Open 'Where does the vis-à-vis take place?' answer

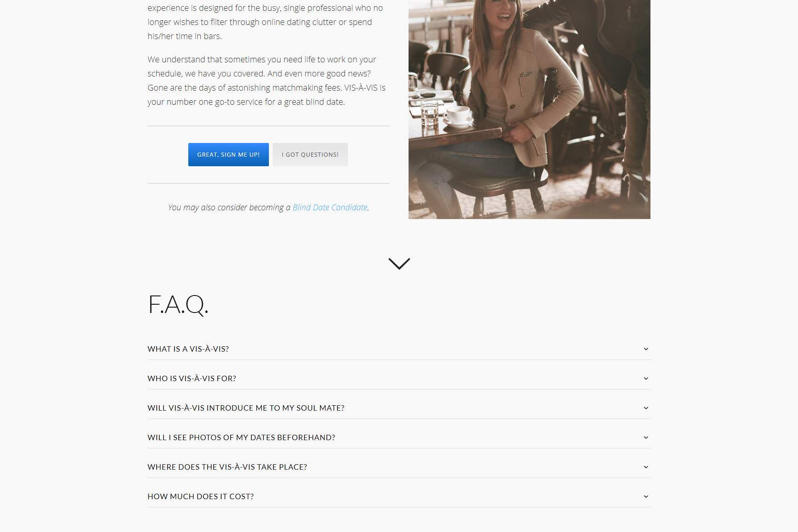tap(399, 467)
